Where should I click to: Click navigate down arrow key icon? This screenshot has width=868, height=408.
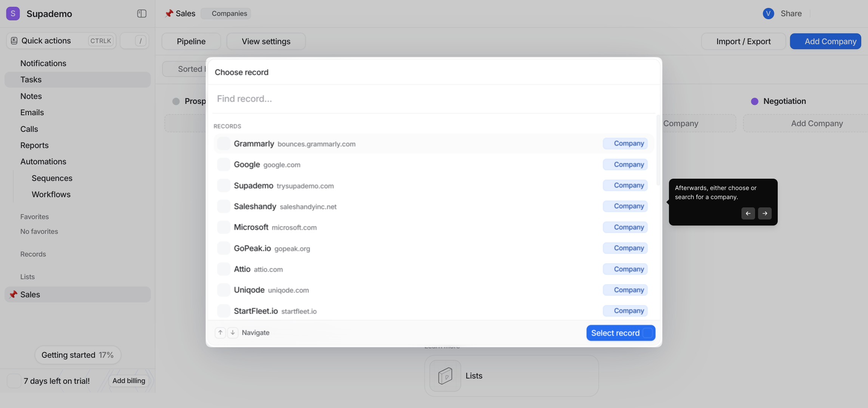coord(233,332)
